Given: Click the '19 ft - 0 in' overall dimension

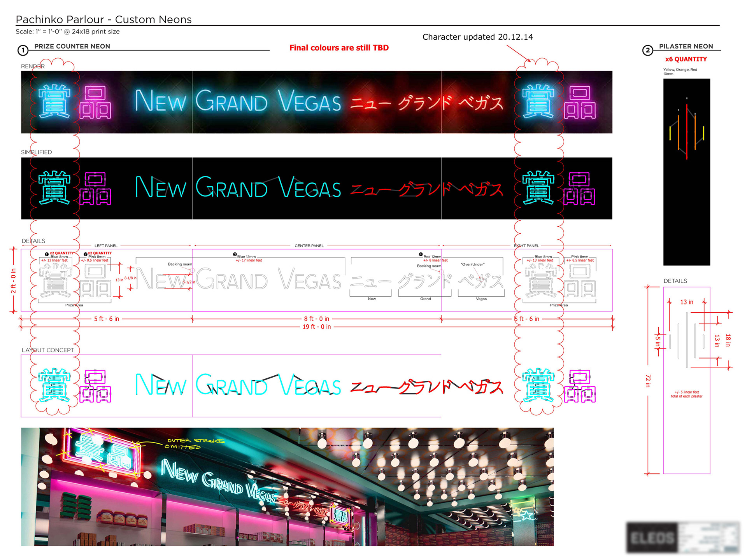Looking at the screenshot, I should (x=317, y=327).
